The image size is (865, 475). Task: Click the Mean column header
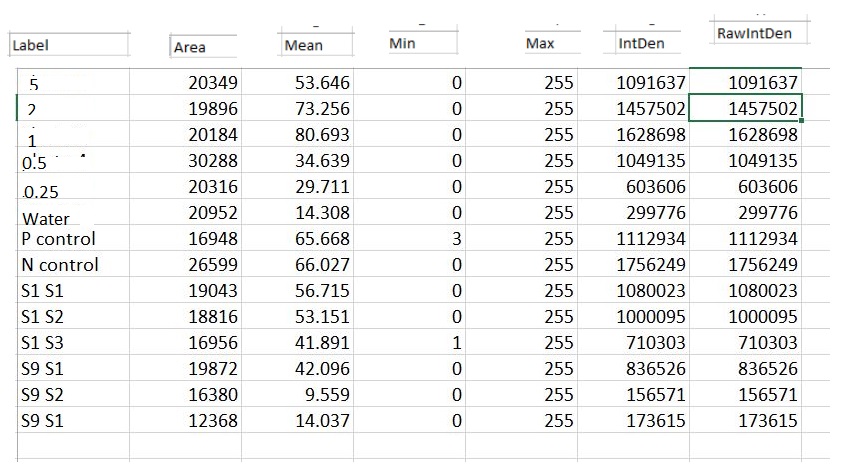(317, 46)
